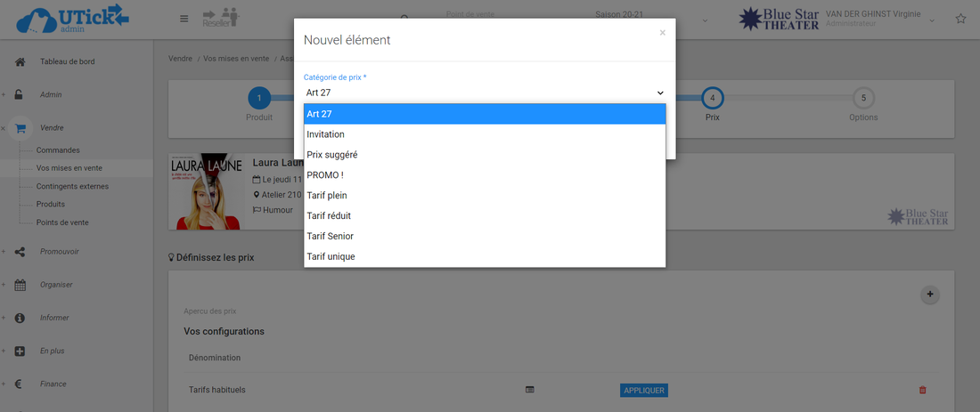
Task: Click the APPLIQUER button
Action: coord(643,390)
